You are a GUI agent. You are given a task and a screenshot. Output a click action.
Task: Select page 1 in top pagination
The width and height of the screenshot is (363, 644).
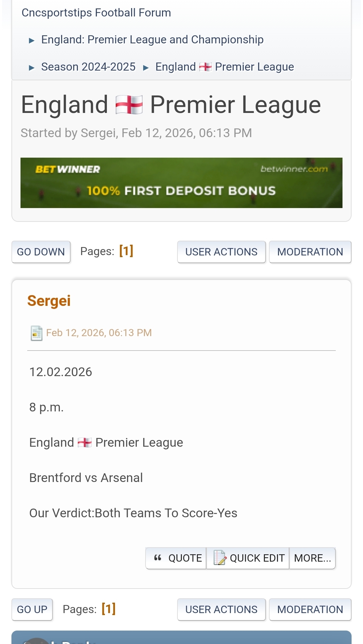click(126, 251)
